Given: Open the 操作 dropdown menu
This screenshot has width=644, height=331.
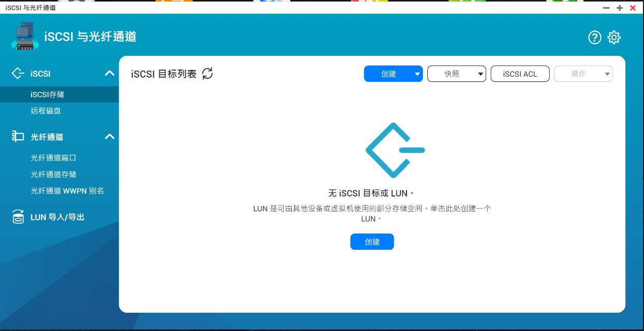Looking at the screenshot, I should 583,74.
